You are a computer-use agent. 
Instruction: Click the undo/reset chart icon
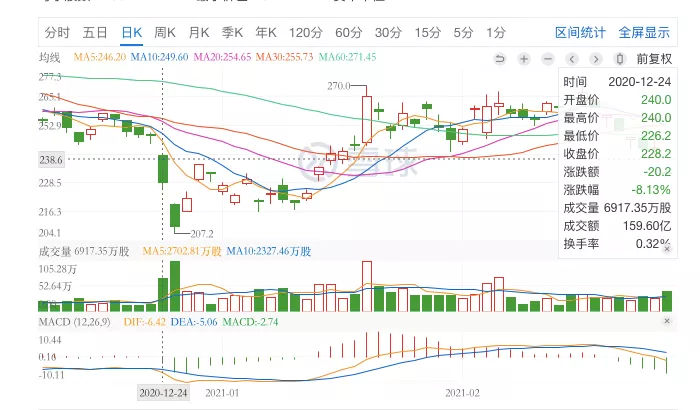(x=501, y=58)
